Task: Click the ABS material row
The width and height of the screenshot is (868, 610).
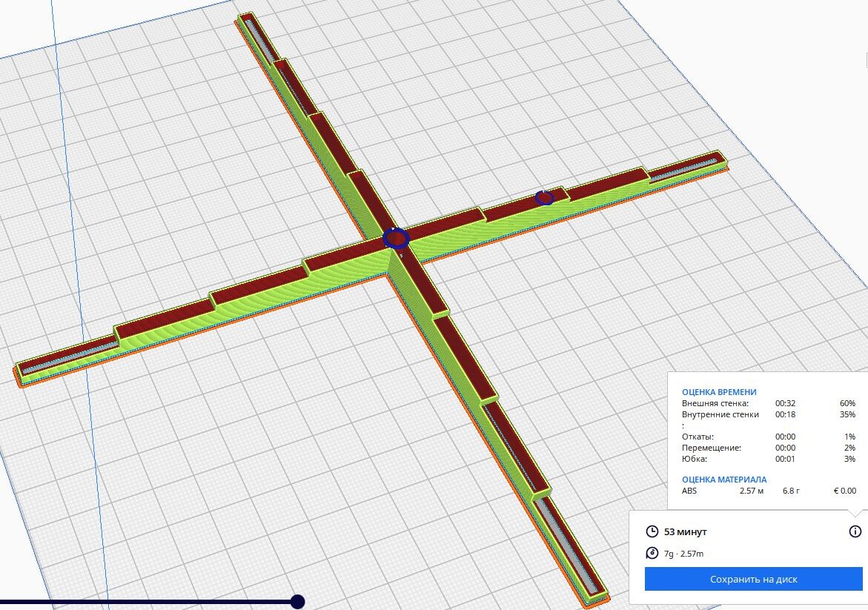Action: tap(769, 491)
